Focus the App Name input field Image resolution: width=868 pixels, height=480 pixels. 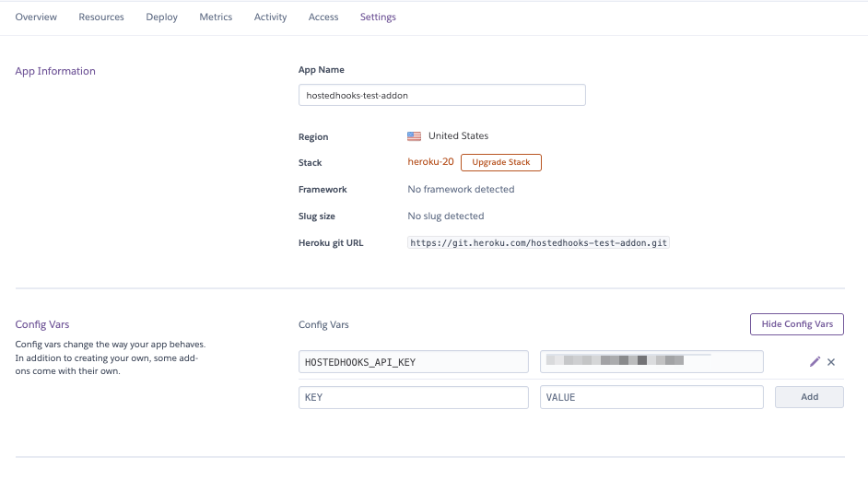[441, 95]
